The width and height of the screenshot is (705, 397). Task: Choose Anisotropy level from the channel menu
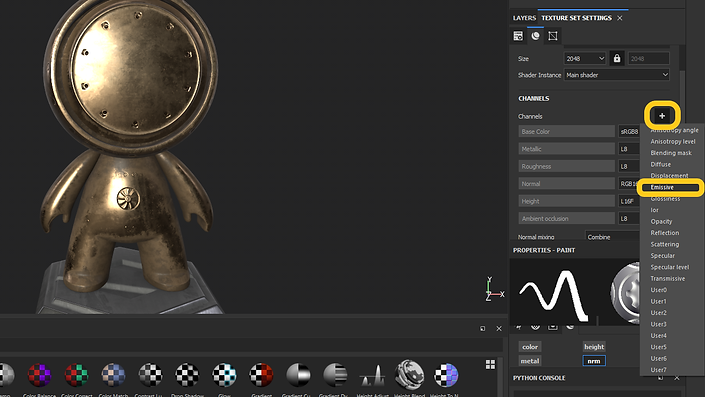click(673, 142)
